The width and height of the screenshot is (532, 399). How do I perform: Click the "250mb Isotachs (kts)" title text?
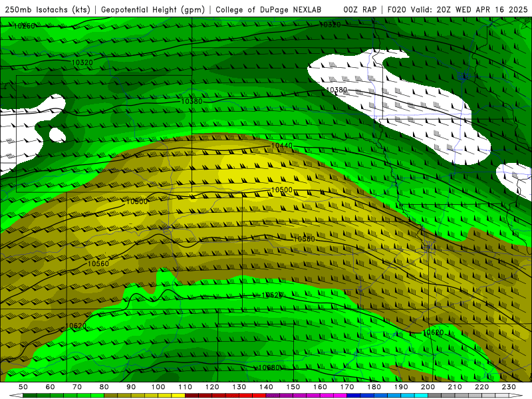coord(47,10)
